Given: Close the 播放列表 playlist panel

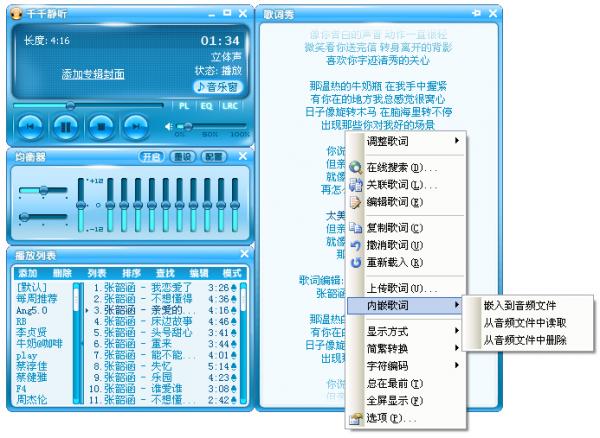Looking at the screenshot, I should [x=244, y=254].
